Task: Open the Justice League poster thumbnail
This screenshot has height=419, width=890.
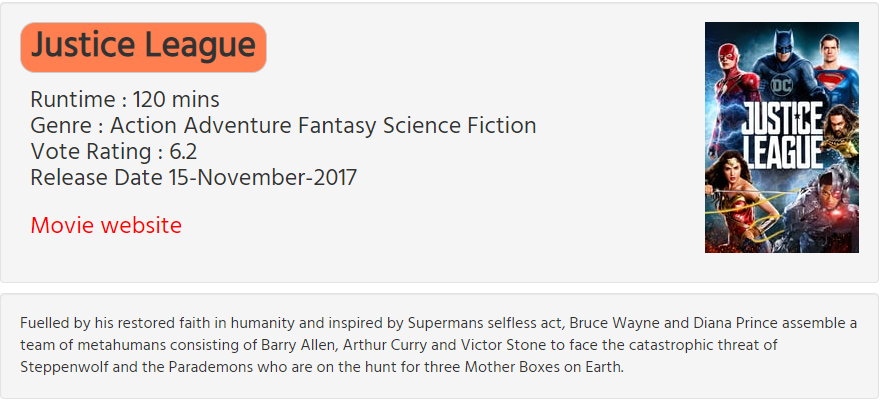Action: [781, 137]
